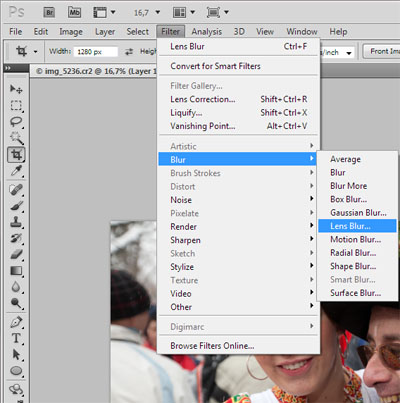
Task: Open the Image menu
Action: pyautogui.click(x=71, y=32)
